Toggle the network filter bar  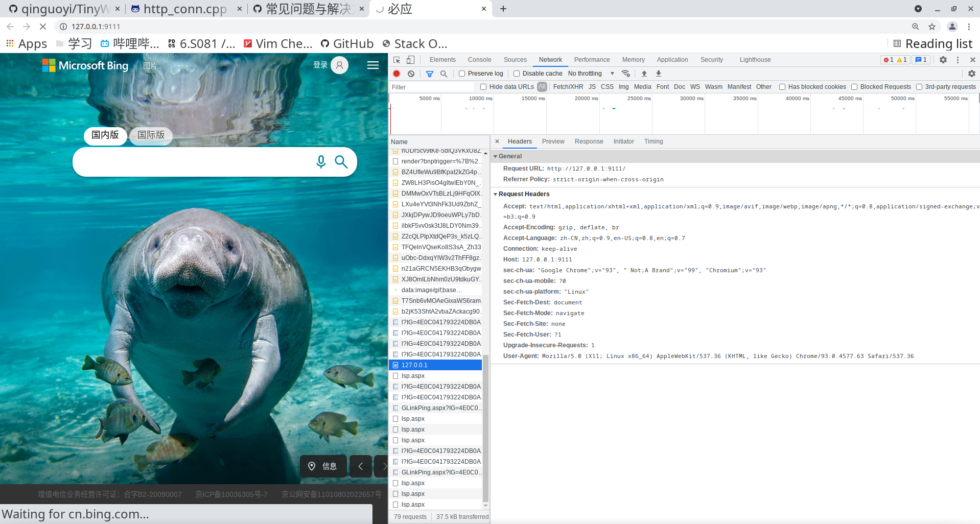click(x=429, y=74)
